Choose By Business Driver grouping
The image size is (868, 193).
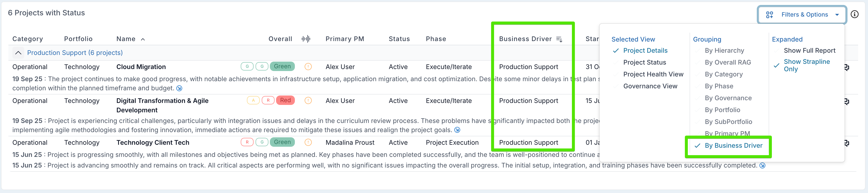click(733, 145)
